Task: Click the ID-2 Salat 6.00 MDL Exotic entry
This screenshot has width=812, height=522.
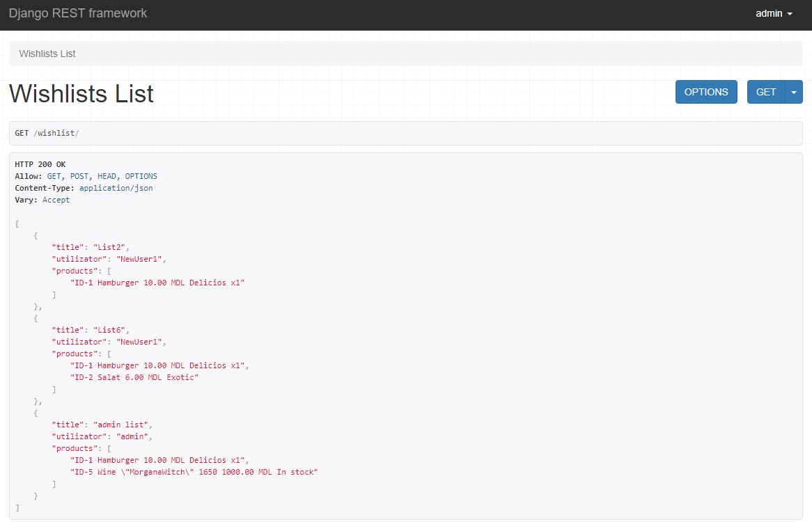Action: pos(134,378)
